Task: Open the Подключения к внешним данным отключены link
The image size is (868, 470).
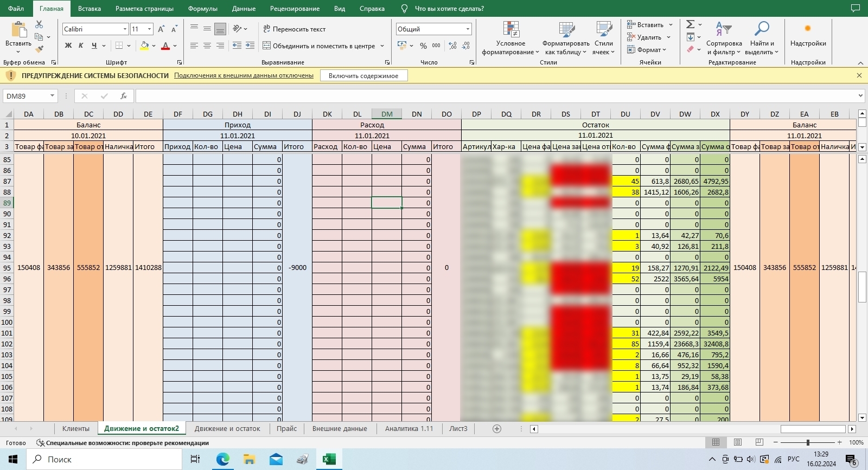Action: click(x=244, y=76)
